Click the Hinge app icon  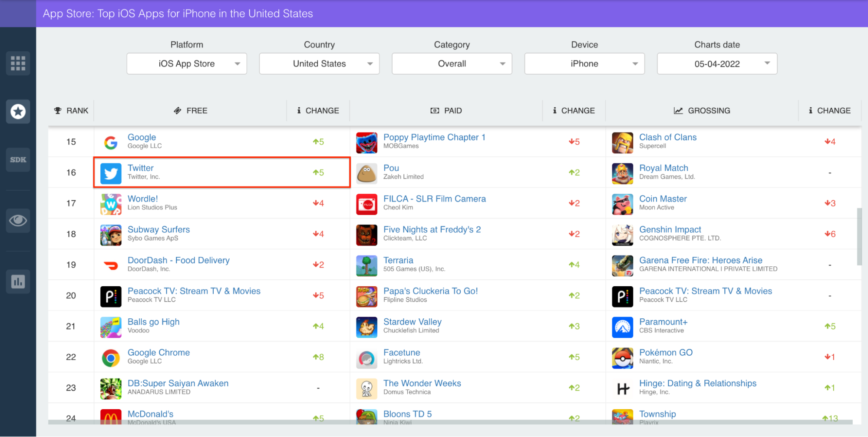click(622, 388)
